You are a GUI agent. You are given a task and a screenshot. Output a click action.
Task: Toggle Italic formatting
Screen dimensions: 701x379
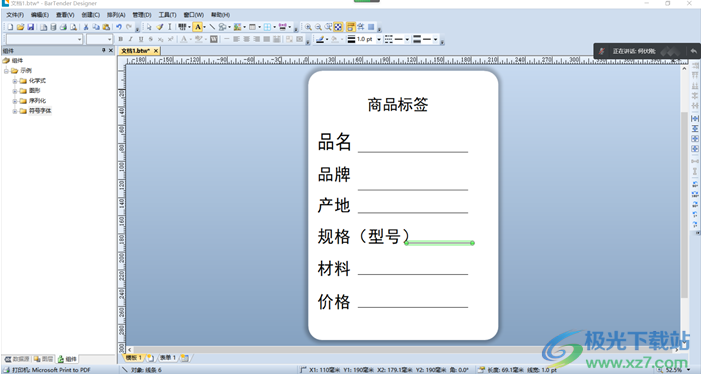pyautogui.click(x=131, y=39)
